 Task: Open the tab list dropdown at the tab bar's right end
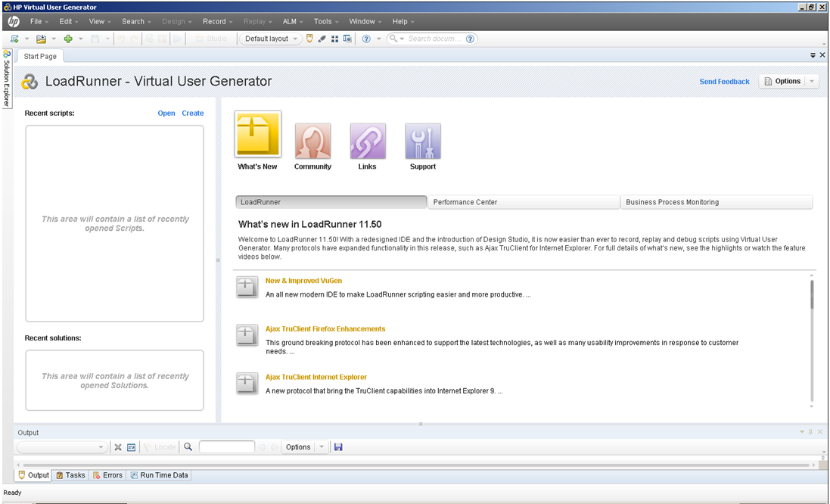[813, 55]
